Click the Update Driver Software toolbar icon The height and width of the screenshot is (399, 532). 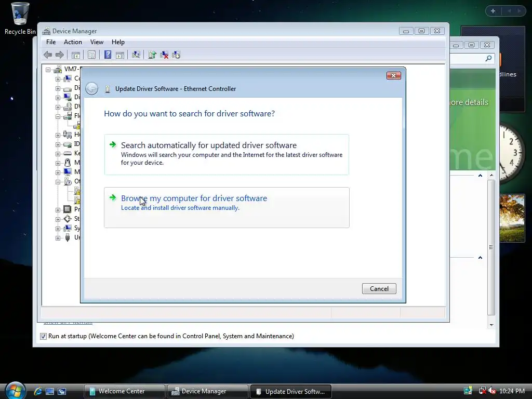[x=152, y=55]
